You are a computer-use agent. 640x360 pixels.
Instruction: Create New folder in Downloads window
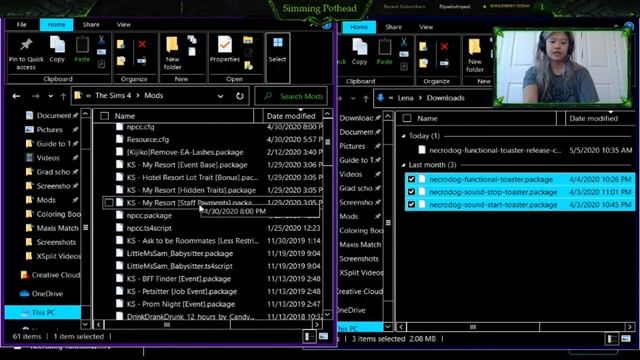pyautogui.click(x=475, y=56)
